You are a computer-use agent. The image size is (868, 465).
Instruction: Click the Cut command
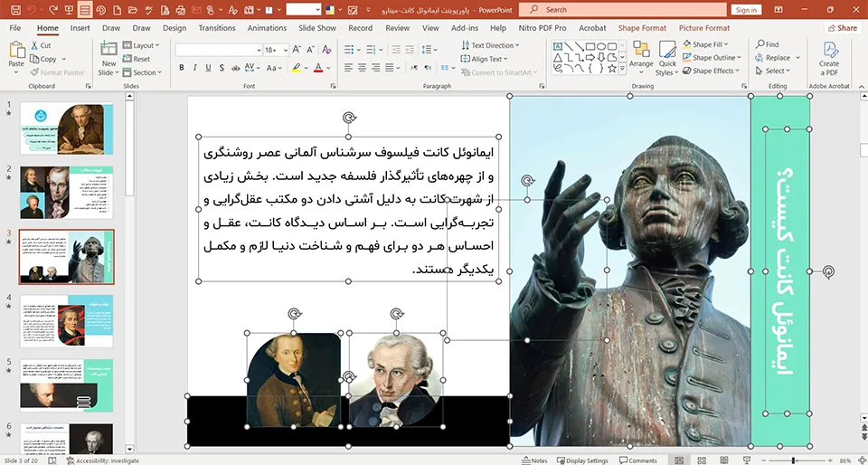point(41,45)
